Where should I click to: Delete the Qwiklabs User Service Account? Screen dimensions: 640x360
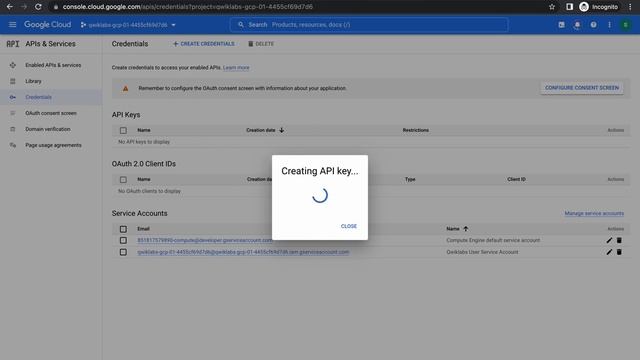click(x=619, y=252)
